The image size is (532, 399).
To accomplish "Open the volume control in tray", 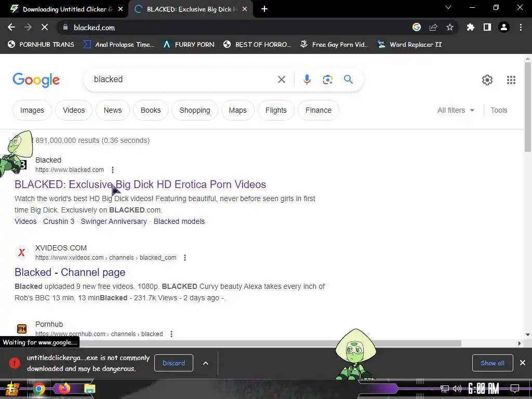I will click(x=457, y=389).
